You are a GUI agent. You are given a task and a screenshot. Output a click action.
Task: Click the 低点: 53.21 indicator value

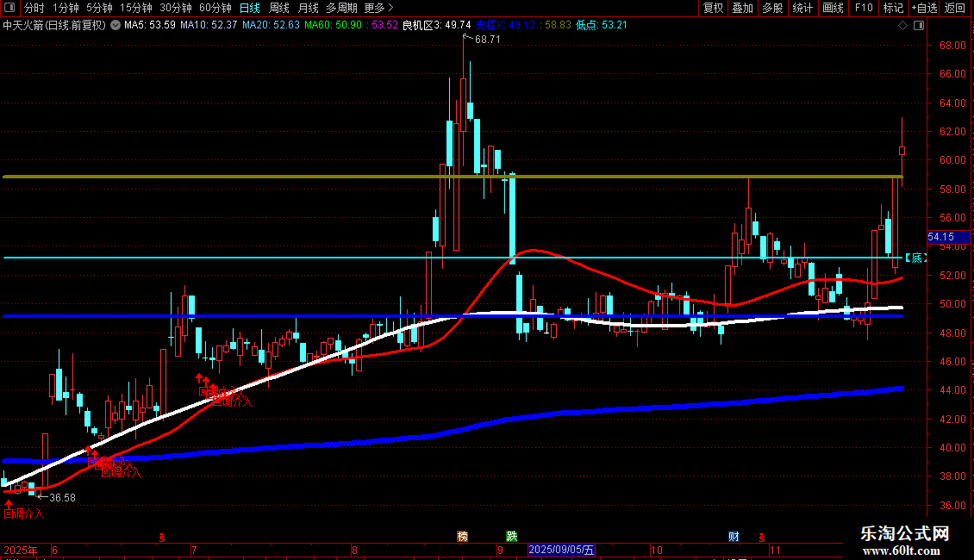pyautogui.click(x=602, y=26)
